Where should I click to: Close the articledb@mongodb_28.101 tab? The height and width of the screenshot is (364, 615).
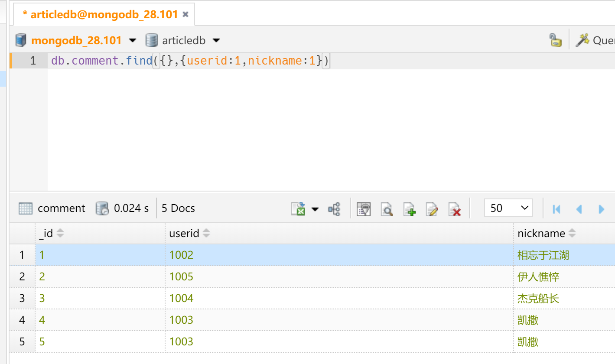pyautogui.click(x=185, y=15)
